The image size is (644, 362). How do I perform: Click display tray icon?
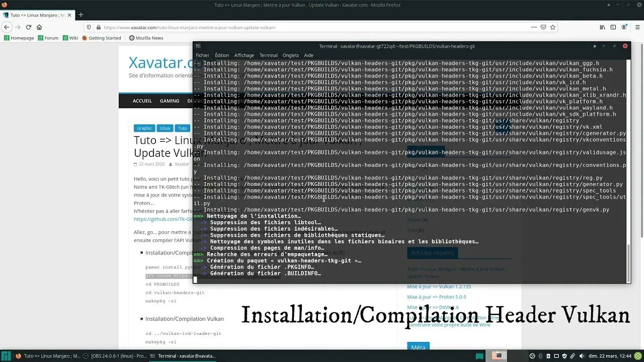tap(557, 356)
